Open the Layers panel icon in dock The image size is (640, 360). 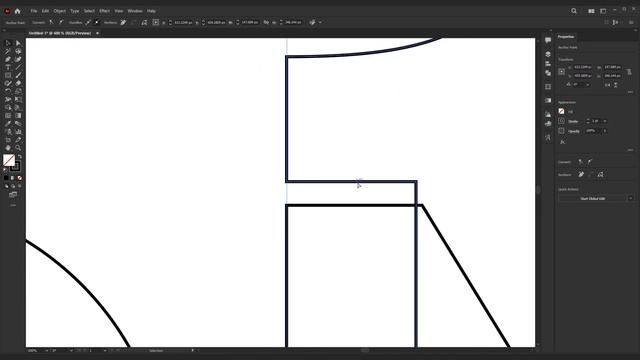click(548, 54)
